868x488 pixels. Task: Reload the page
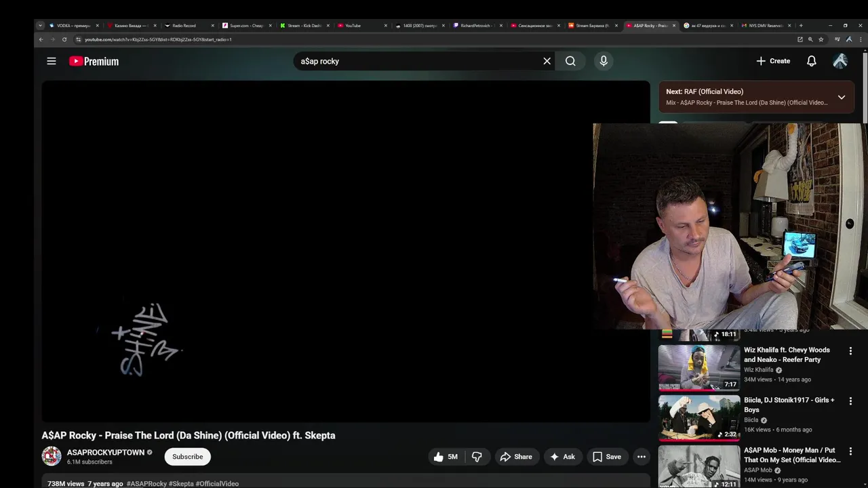(x=64, y=39)
